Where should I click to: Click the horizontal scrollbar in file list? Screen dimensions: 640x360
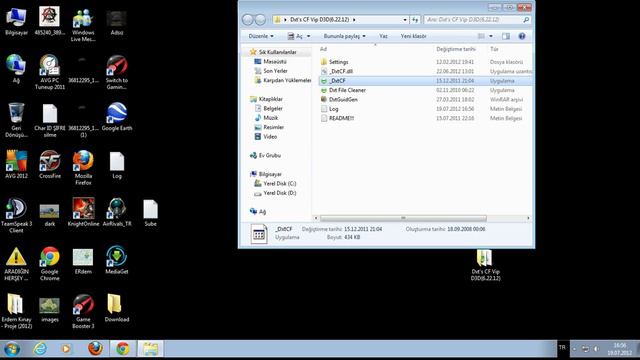(403, 218)
